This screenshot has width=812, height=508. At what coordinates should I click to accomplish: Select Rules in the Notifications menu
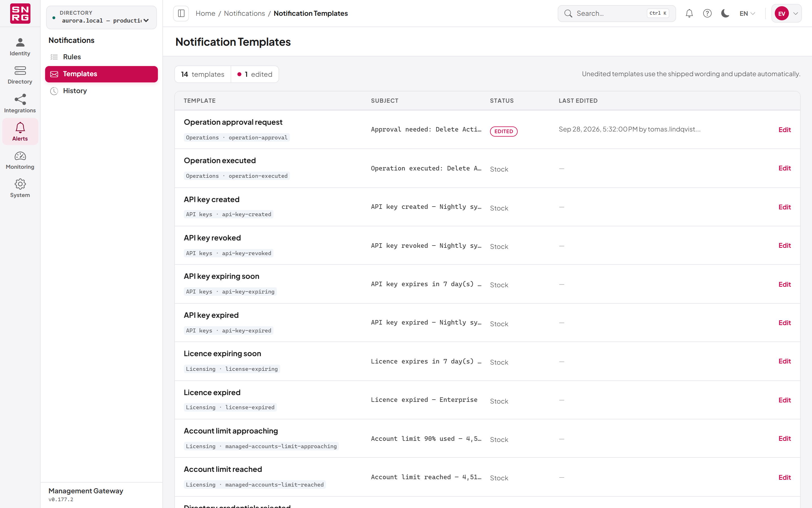(x=101, y=57)
